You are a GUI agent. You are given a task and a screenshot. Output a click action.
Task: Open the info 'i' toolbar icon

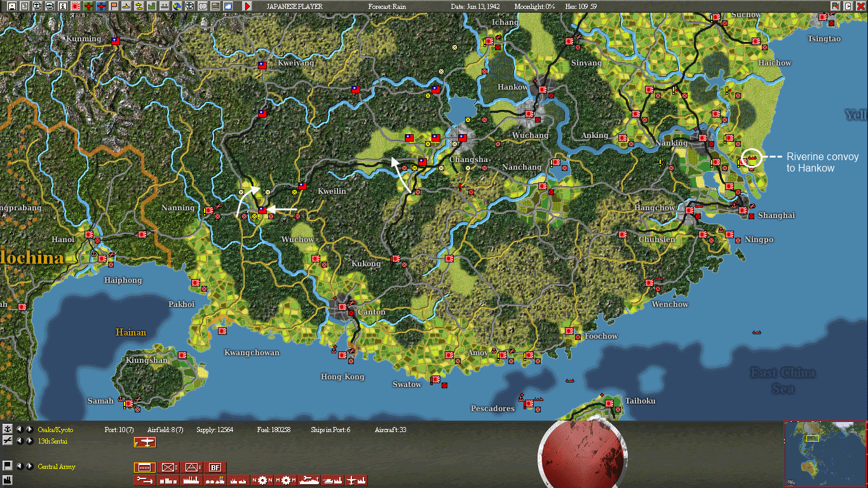pos(63,6)
